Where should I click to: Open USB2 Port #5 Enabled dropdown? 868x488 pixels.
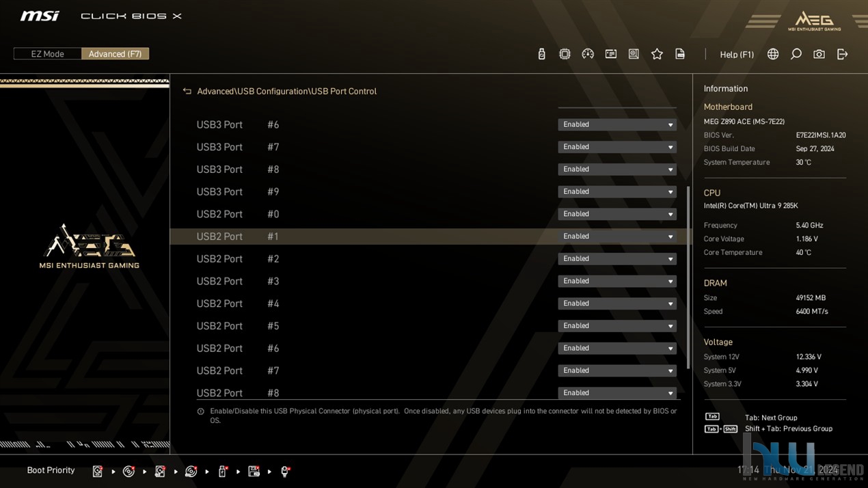point(617,326)
